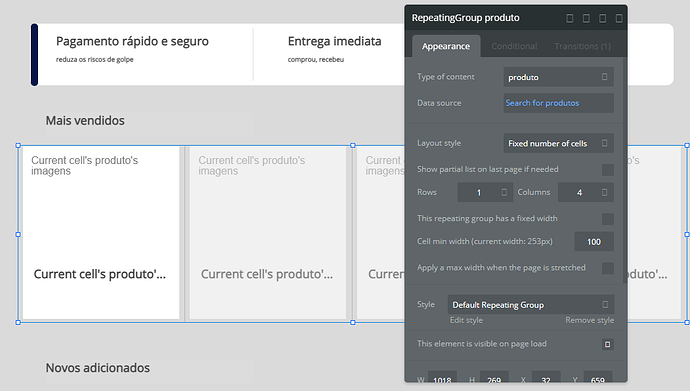Open the Columns count dropdown
Viewport: 690px width, 391px height.
click(585, 193)
